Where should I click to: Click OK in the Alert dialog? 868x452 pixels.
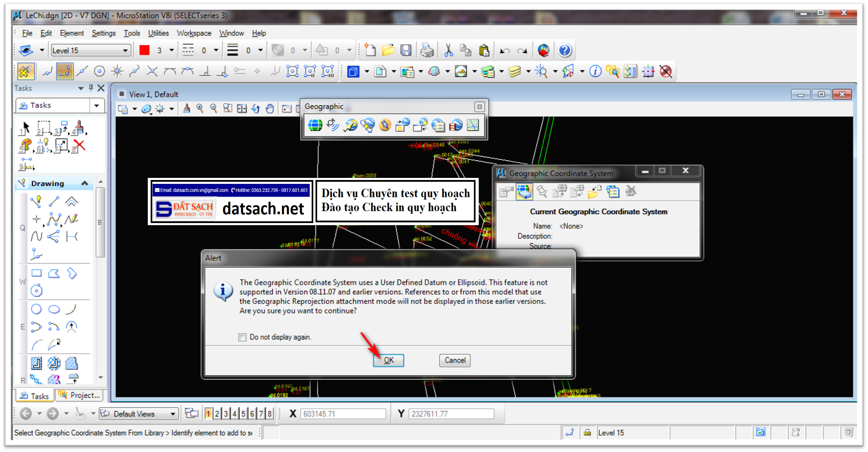(x=388, y=360)
